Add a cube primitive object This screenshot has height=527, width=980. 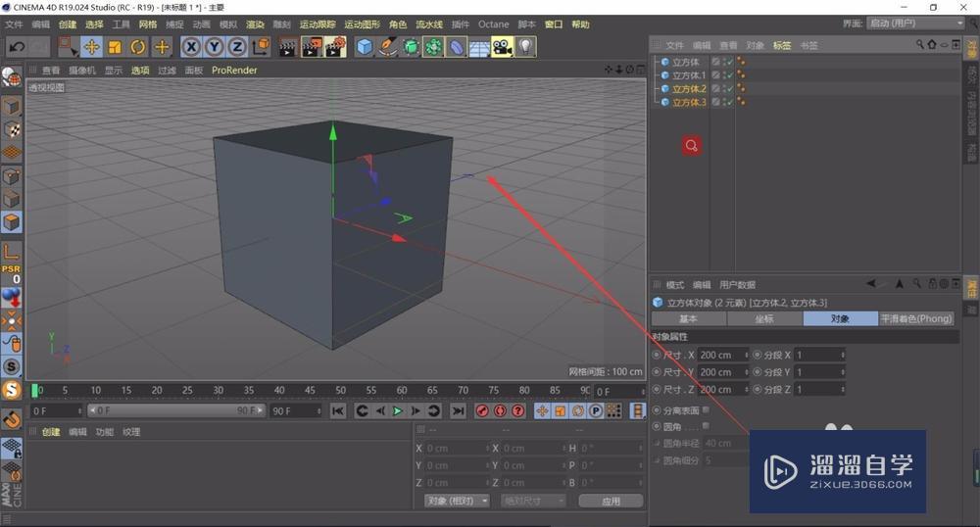[365, 47]
